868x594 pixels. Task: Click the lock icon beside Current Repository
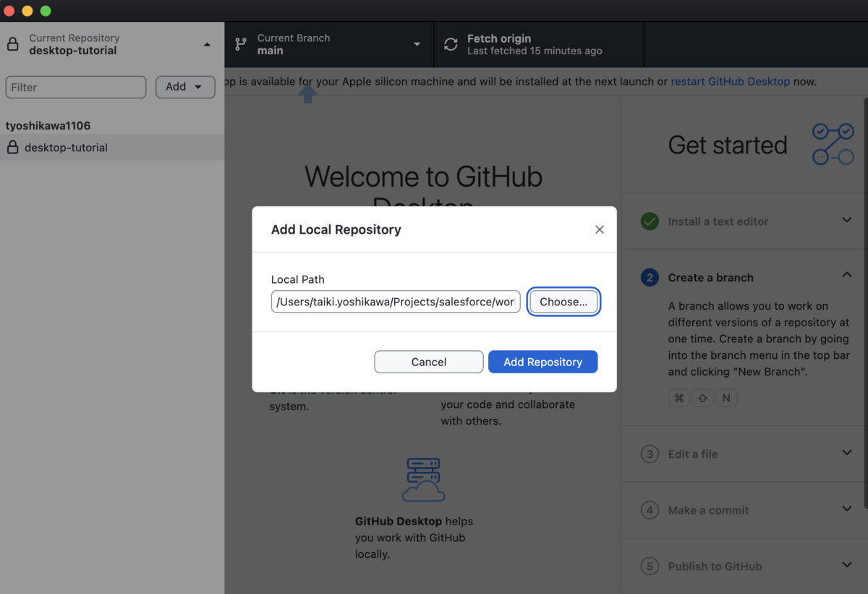click(x=12, y=45)
